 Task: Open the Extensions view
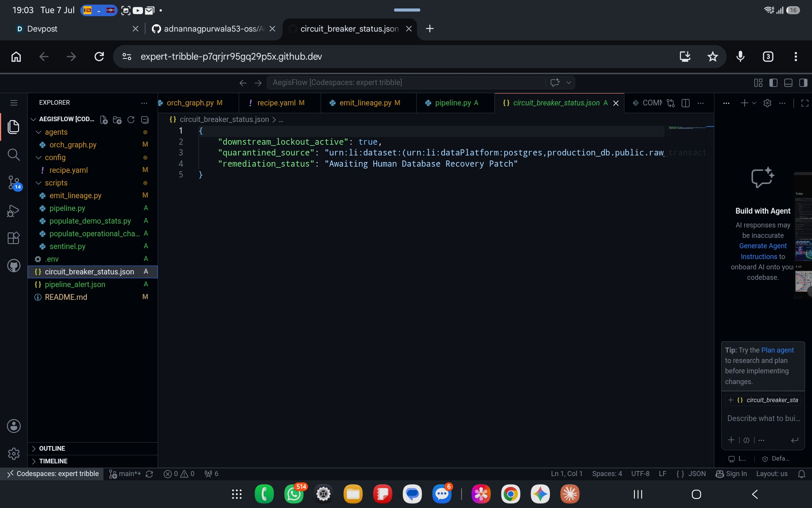pyautogui.click(x=14, y=238)
